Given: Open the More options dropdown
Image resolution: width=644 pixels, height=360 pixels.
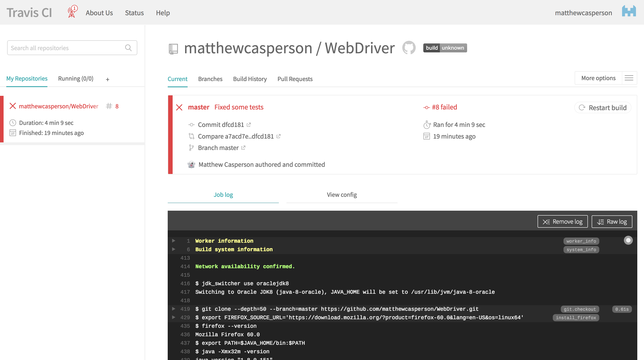Looking at the screenshot, I should [x=598, y=78].
